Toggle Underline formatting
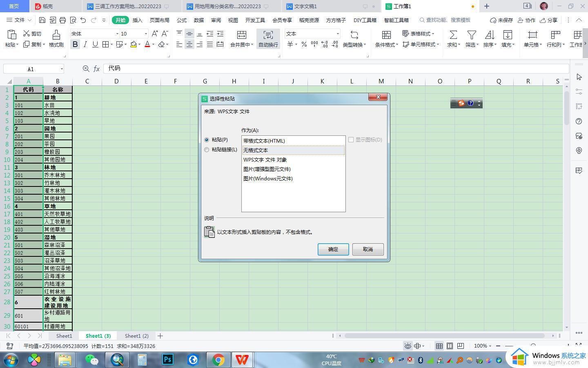588x368 pixels. (95, 44)
